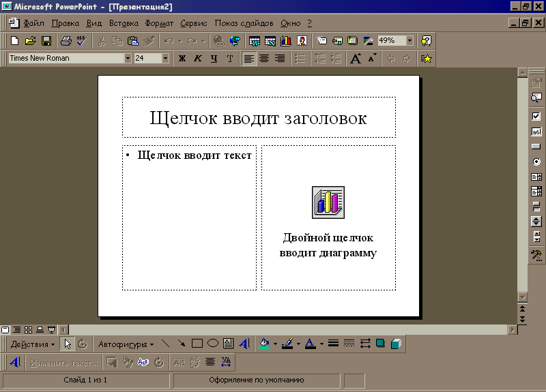The width and height of the screenshot is (546, 392).
Task: Open the Действия dropdown menu
Action: (33, 344)
